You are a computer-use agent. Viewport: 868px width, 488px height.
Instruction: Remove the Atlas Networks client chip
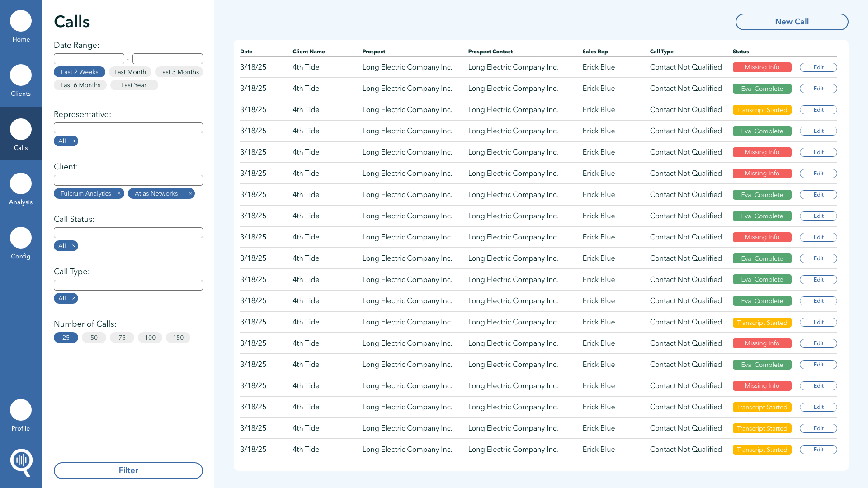190,193
